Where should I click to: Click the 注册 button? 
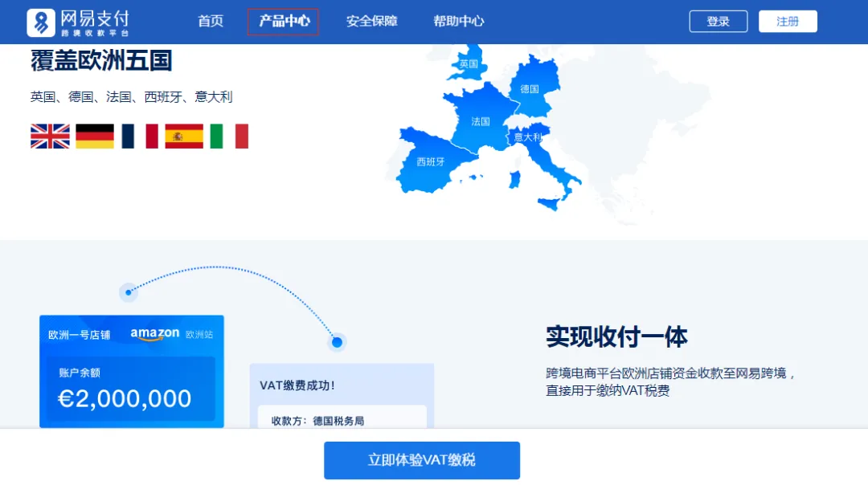(788, 22)
